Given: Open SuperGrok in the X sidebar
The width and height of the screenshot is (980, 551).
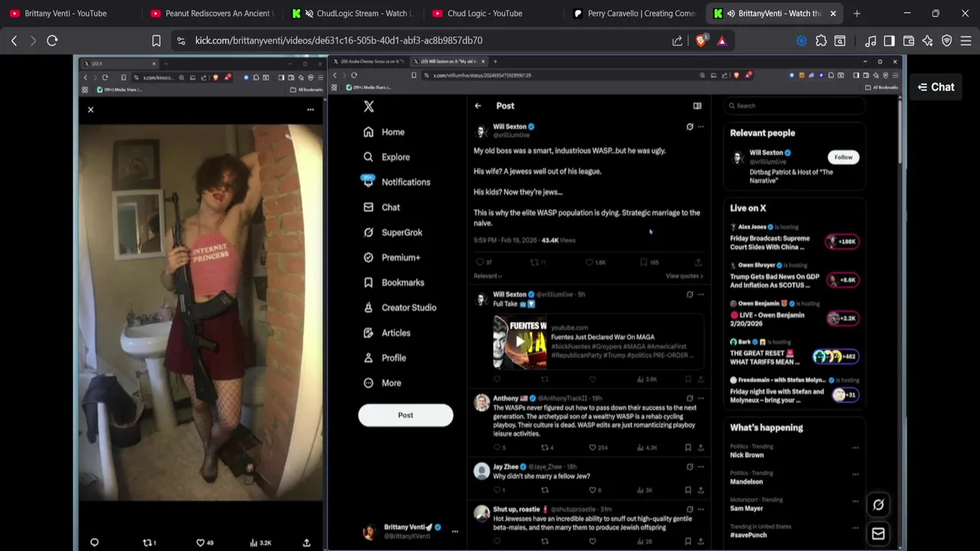Looking at the screenshot, I should [393, 233].
